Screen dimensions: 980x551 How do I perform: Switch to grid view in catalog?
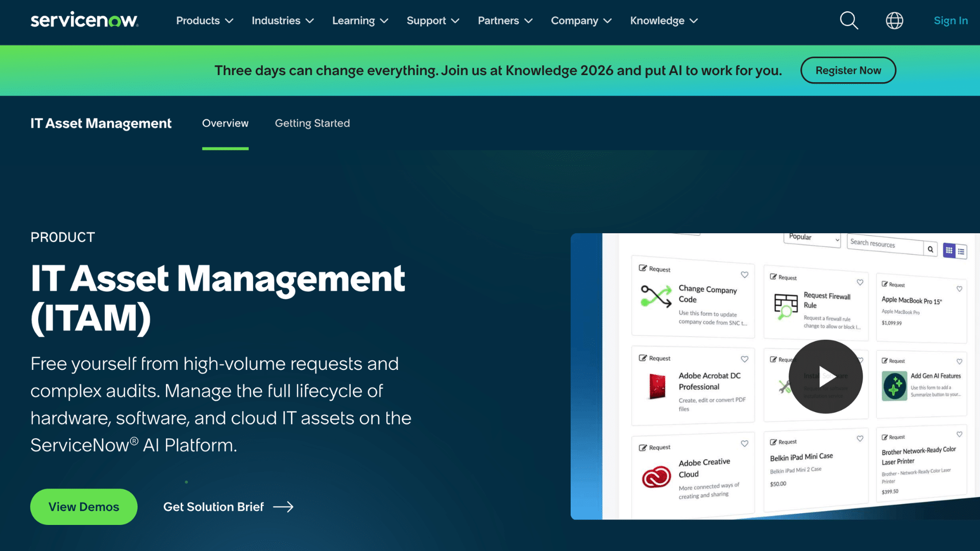coord(949,250)
